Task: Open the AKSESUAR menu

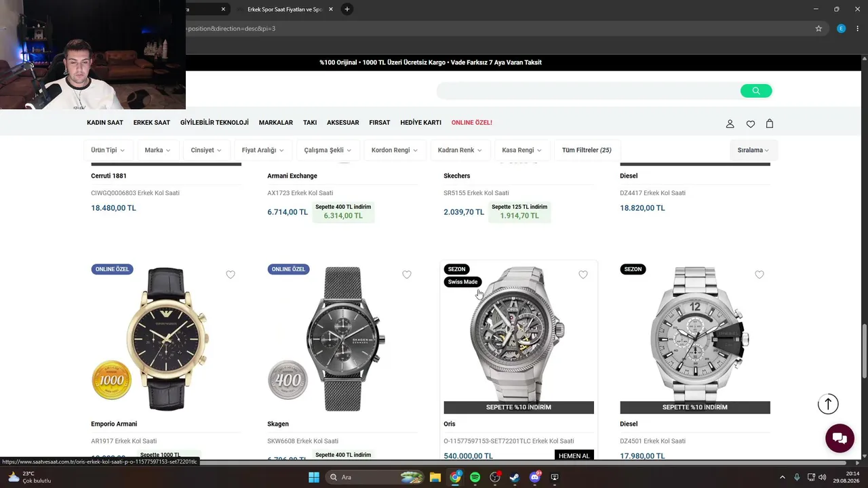Action: tap(343, 123)
